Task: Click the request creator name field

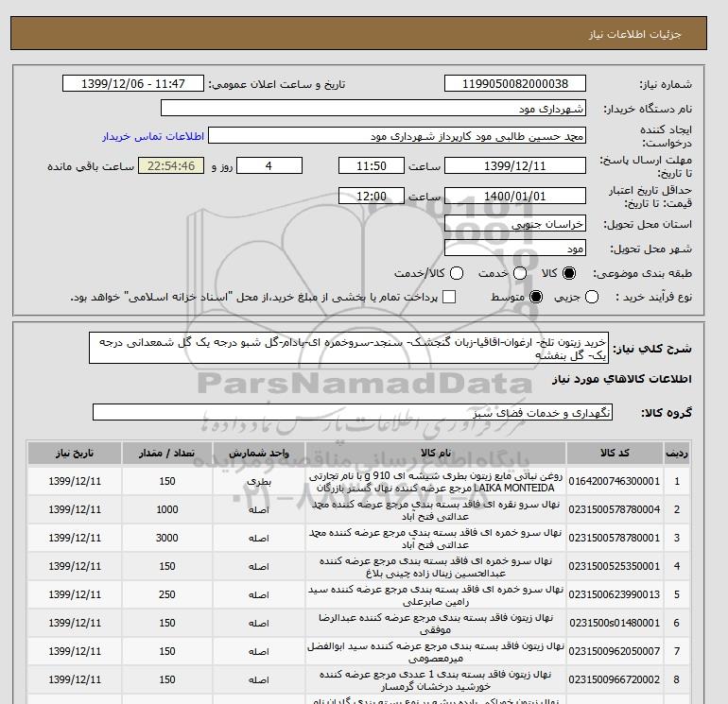Action: click(397, 136)
